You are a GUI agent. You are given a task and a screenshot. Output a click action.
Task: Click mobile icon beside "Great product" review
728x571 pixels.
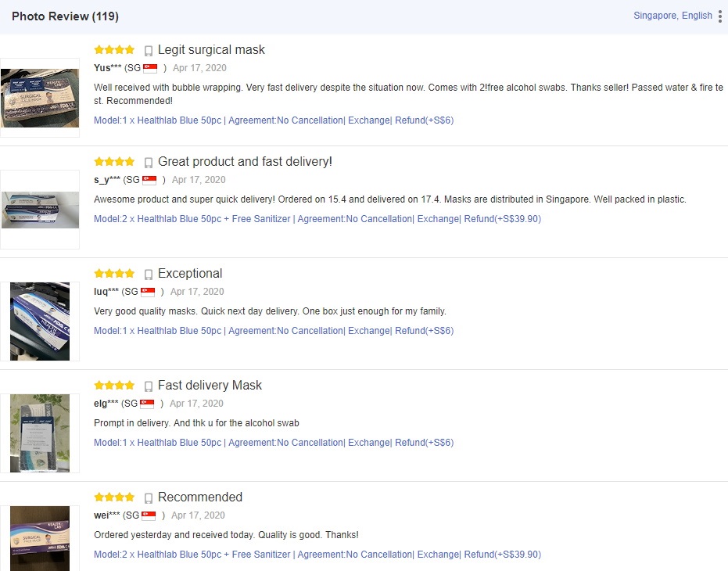149,163
